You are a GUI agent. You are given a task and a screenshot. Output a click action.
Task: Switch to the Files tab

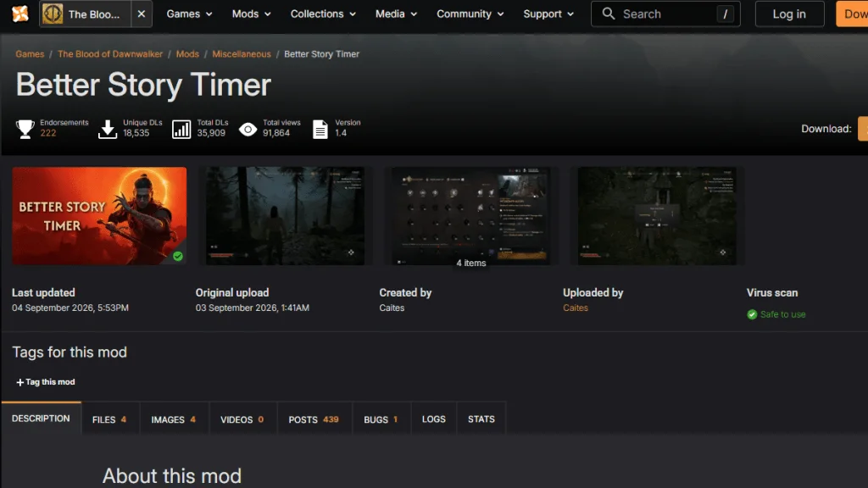click(109, 419)
